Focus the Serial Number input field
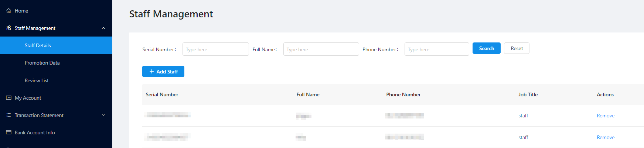The image size is (644, 148). pos(215,49)
